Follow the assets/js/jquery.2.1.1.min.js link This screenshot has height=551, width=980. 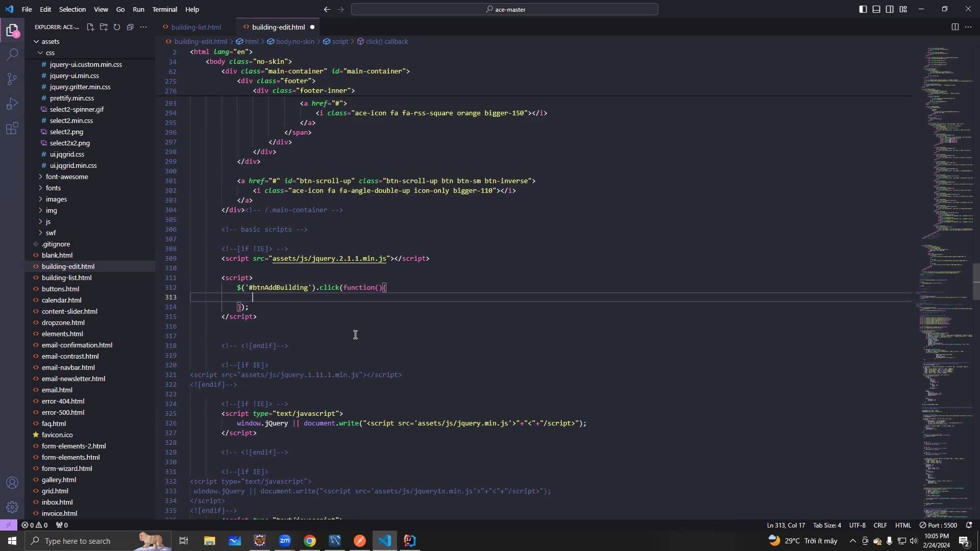[x=329, y=259]
